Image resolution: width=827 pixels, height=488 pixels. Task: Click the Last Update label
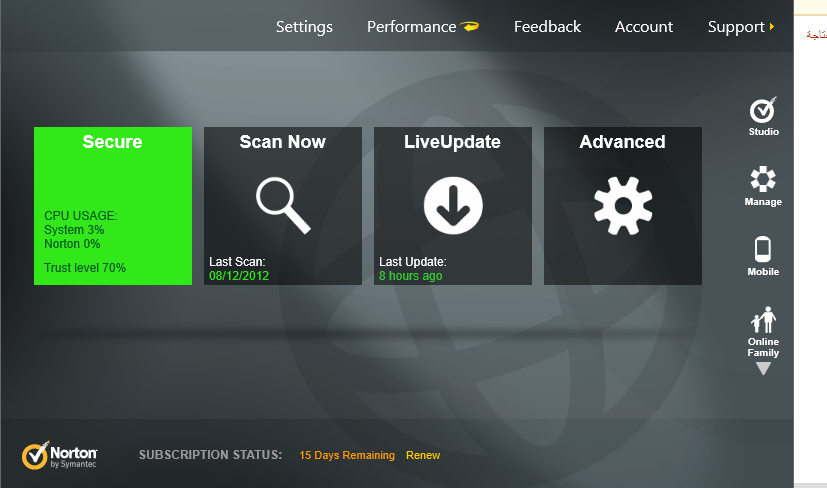coord(413,262)
